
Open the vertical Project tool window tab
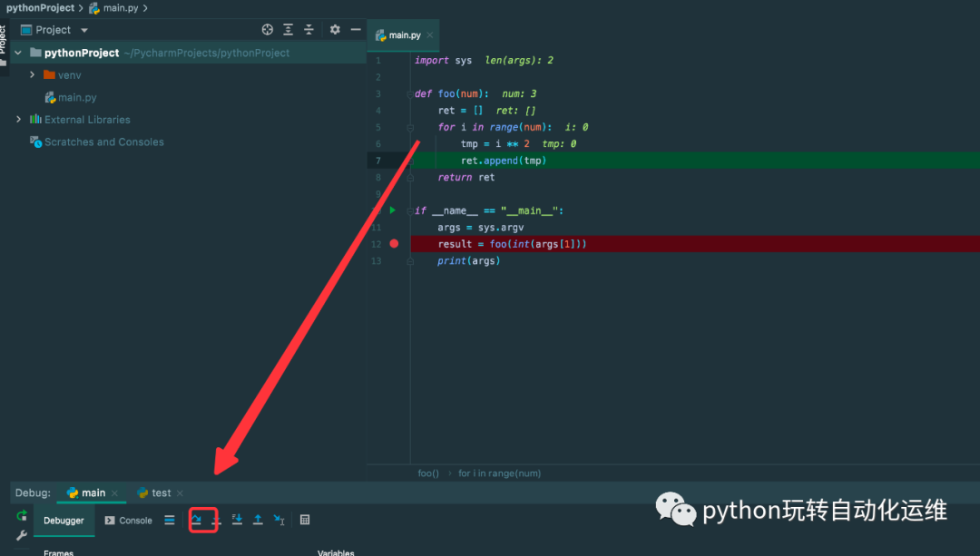tap(3, 45)
